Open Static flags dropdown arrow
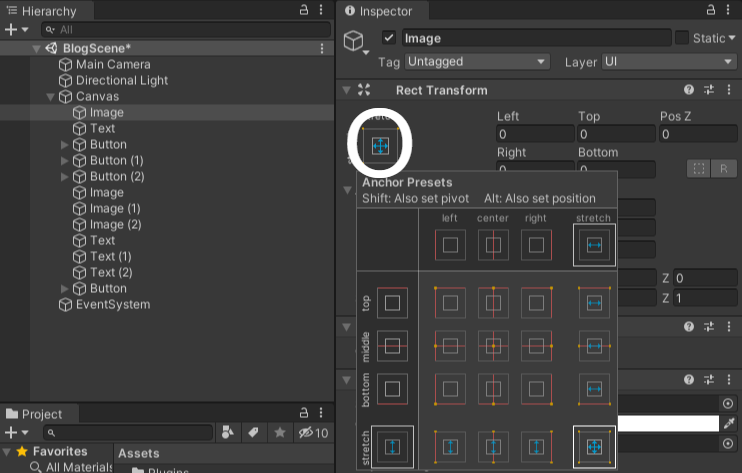742x473 pixels. coord(732,38)
